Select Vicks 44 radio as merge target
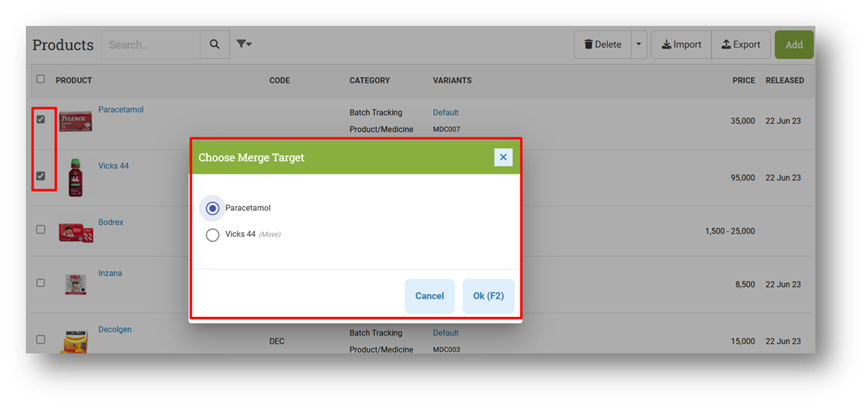The image size is (868, 406). pyautogui.click(x=213, y=235)
